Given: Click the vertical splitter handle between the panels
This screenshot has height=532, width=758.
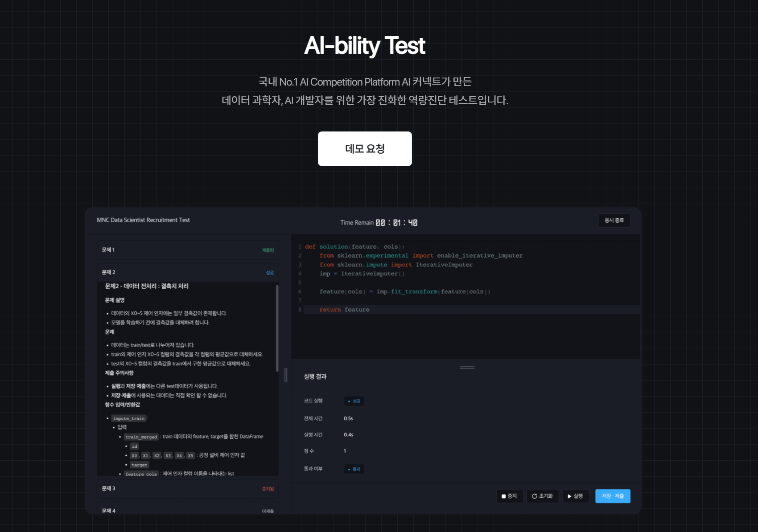Looking at the screenshot, I should (286, 375).
